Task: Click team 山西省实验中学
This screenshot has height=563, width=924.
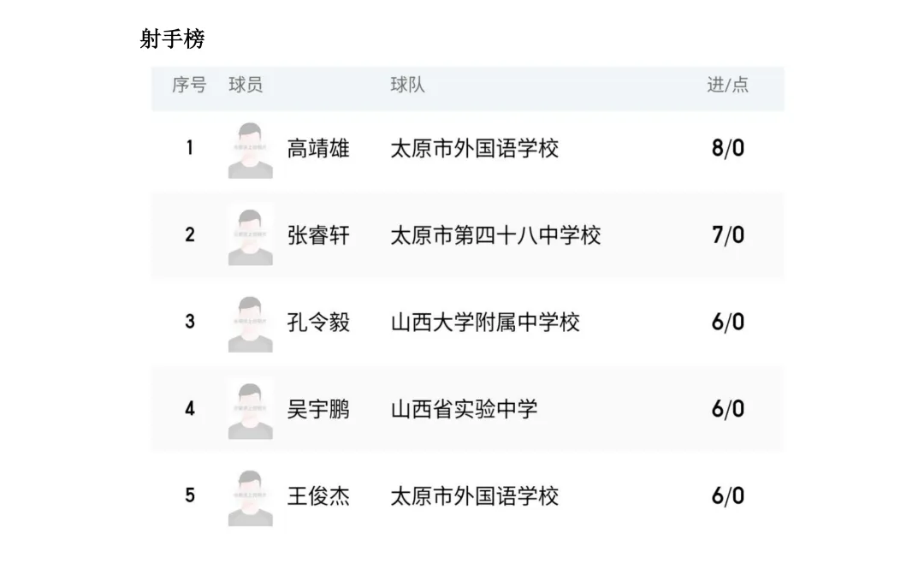Action: (x=464, y=409)
